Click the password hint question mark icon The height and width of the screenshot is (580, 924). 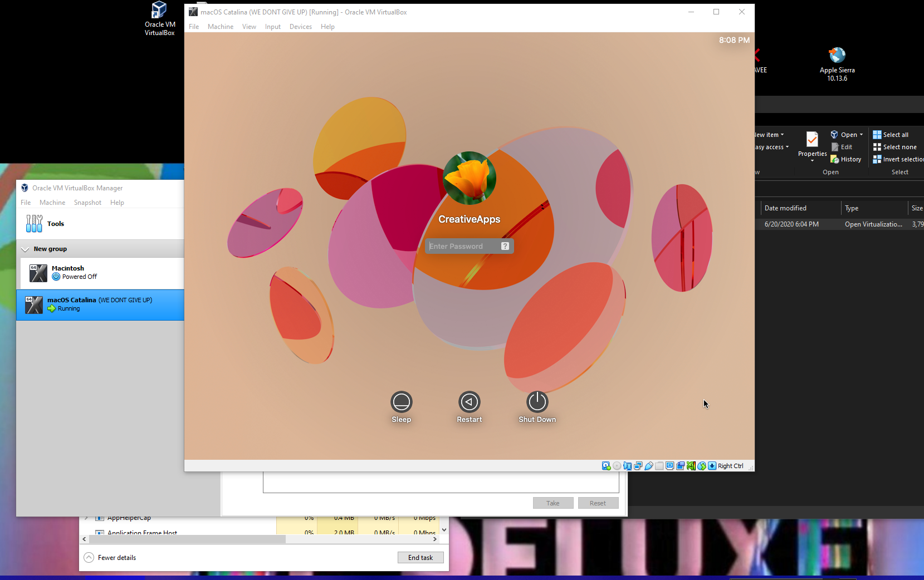point(505,246)
